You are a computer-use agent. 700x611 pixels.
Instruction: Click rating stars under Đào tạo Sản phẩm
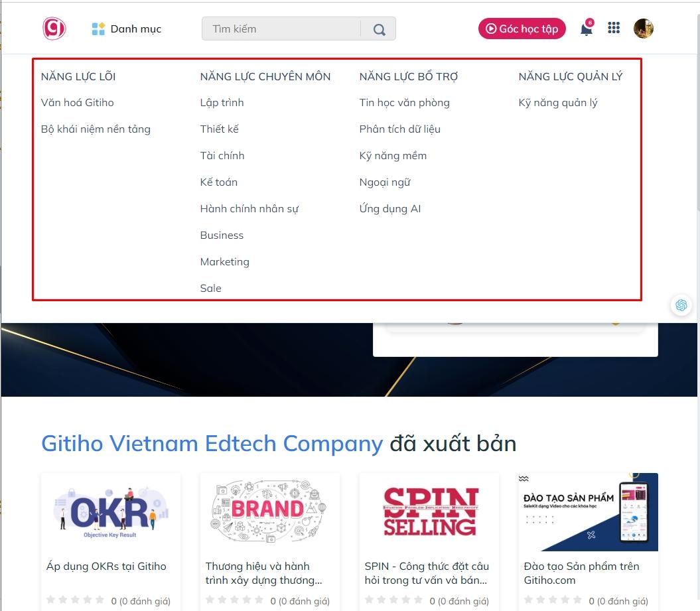[x=553, y=600]
